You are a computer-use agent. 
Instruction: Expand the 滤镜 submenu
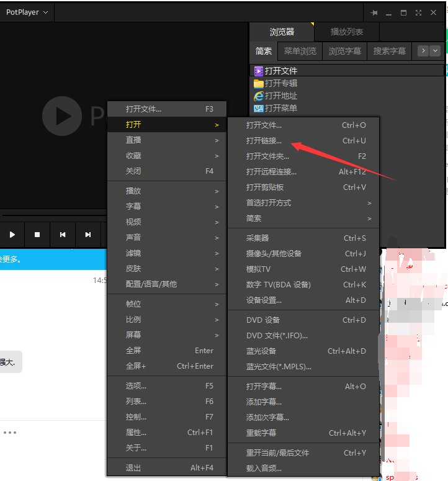(167, 253)
